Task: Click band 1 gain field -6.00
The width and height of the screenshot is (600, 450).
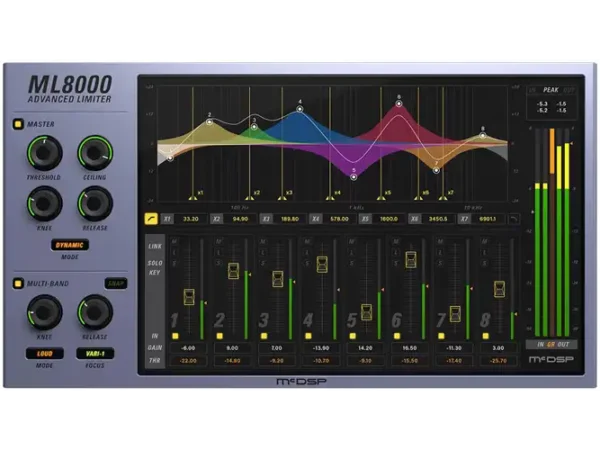Action: pos(188,348)
